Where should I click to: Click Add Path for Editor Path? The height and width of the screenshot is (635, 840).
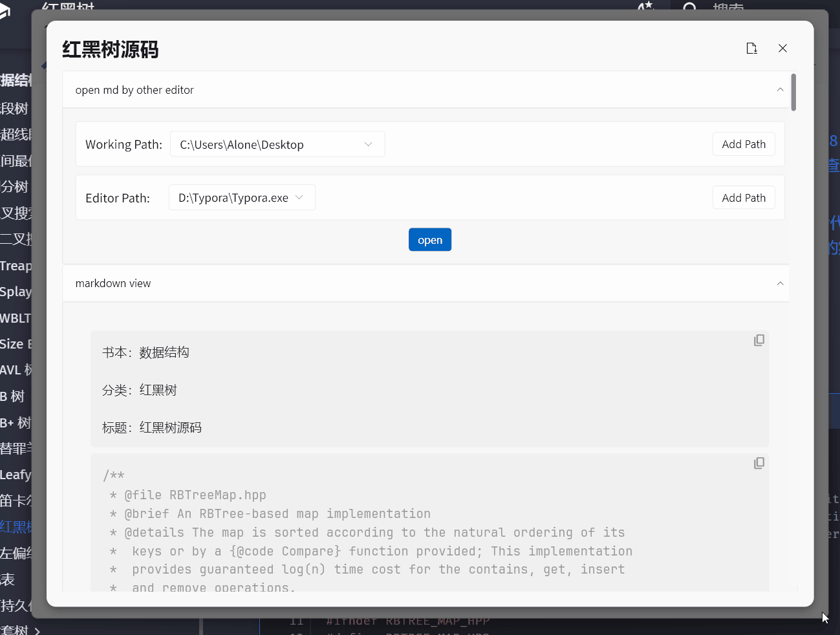click(x=744, y=198)
